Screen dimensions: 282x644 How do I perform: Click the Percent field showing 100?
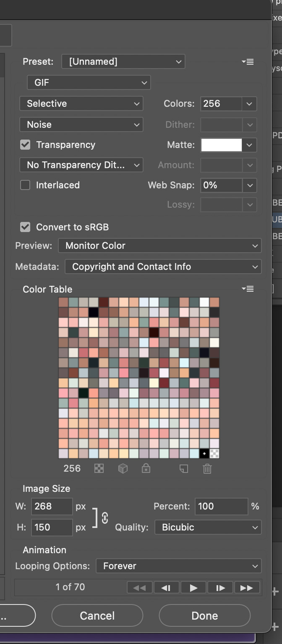pyautogui.click(x=221, y=506)
